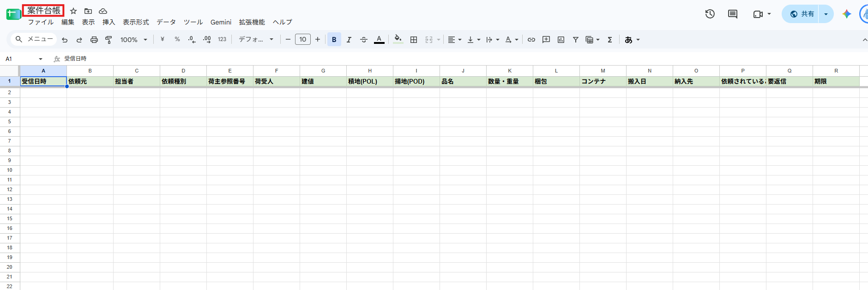Open the functions sigma menu
Viewport: 868px width, 290px height.
tap(610, 40)
